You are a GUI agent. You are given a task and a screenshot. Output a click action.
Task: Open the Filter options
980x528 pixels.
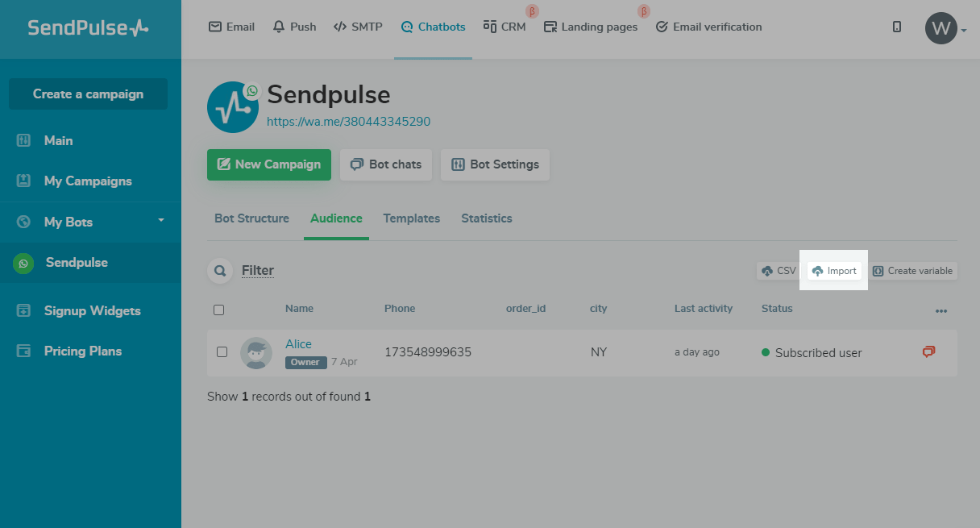[x=258, y=271]
